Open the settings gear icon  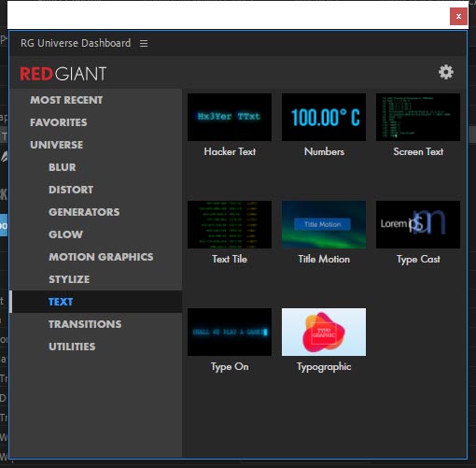pyautogui.click(x=446, y=72)
